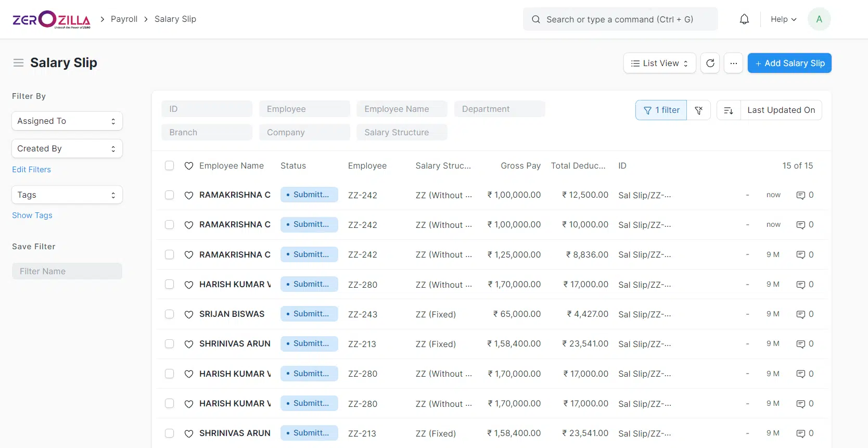Open the List View switcher dropdown

[x=659, y=63]
